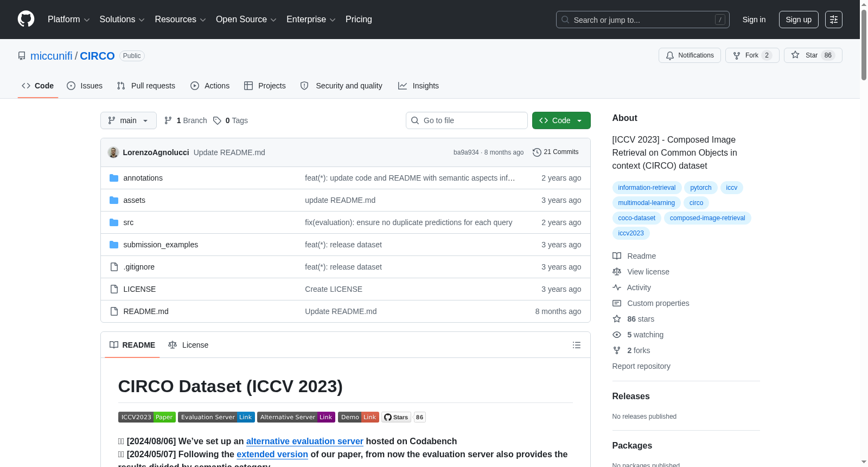Viewport: 868px width, 467px height.
Task: Click the eye icon beside 5 watching
Action: coord(617,335)
